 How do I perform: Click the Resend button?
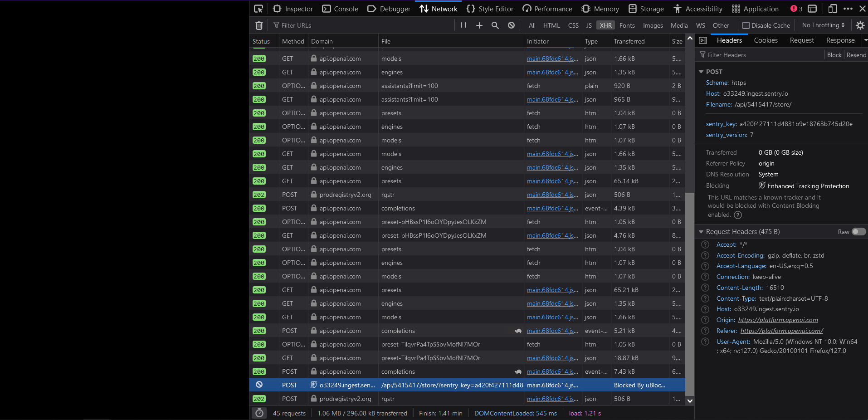856,54
